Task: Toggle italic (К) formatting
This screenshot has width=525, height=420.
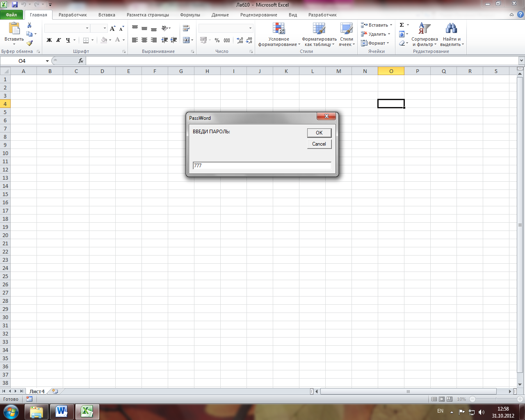Action: click(x=59, y=40)
